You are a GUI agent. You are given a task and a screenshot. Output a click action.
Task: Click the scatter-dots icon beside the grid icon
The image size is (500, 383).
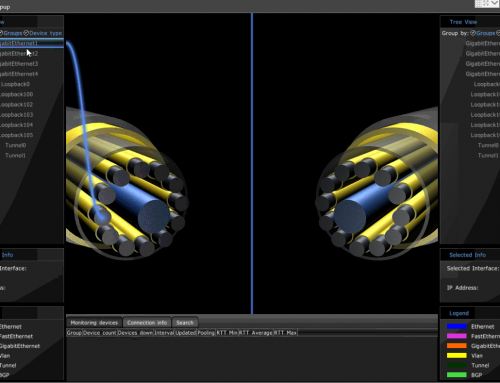coord(486,3)
